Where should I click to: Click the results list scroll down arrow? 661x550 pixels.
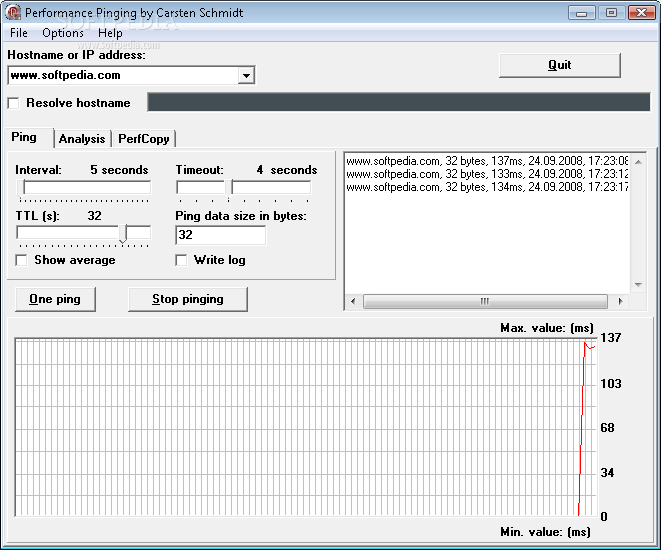tap(638, 285)
